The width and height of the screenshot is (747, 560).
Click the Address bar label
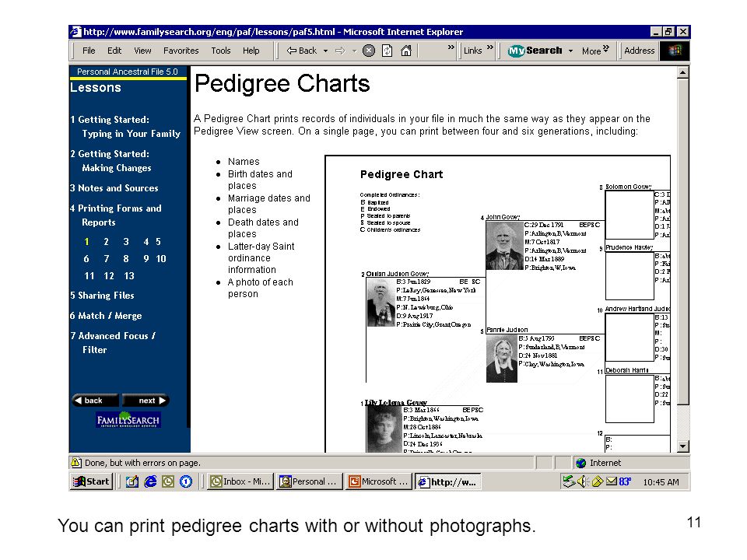640,51
